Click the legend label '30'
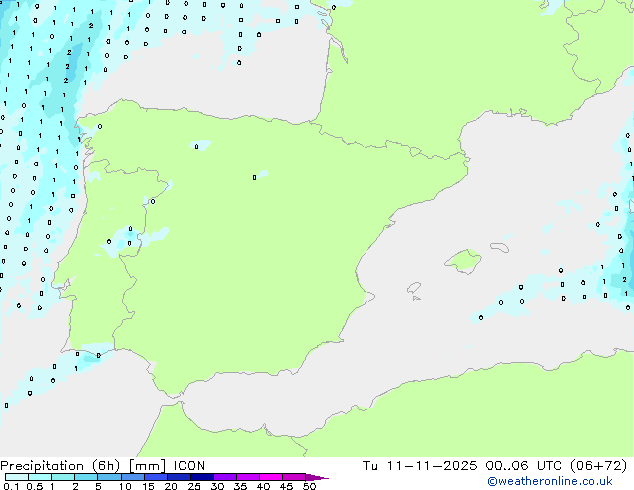 (x=217, y=486)
